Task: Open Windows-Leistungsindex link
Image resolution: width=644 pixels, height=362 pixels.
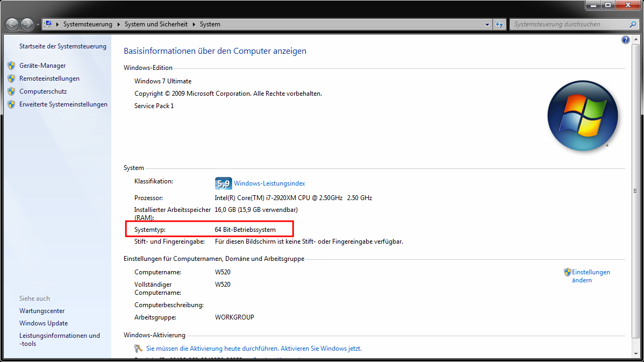Action: 269,183
